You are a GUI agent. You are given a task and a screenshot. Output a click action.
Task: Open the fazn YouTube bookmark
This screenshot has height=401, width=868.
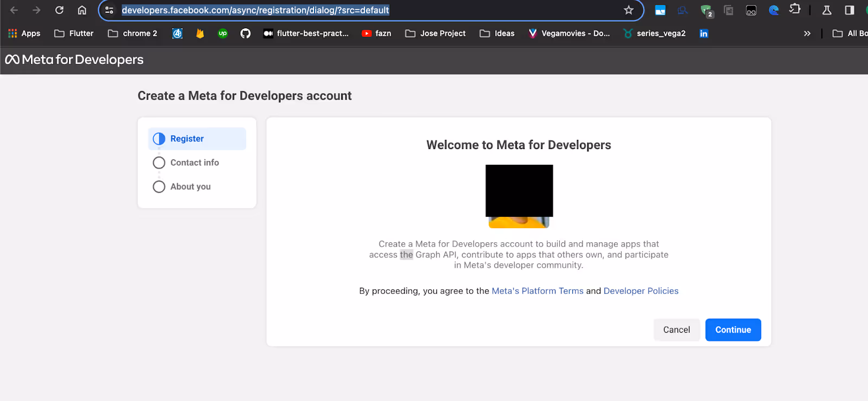376,33
